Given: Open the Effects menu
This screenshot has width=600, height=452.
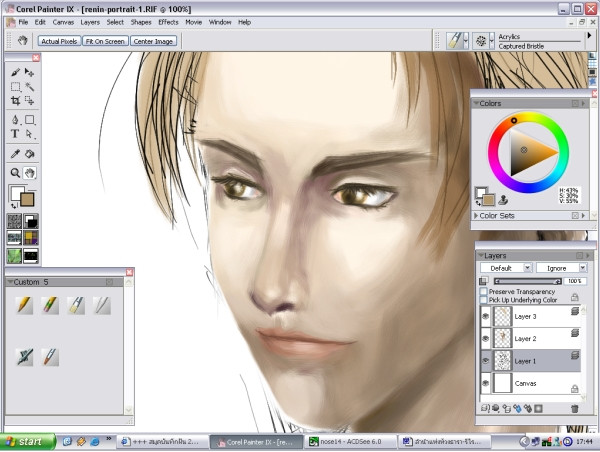Looking at the screenshot, I should pyautogui.click(x=168, y=21).
